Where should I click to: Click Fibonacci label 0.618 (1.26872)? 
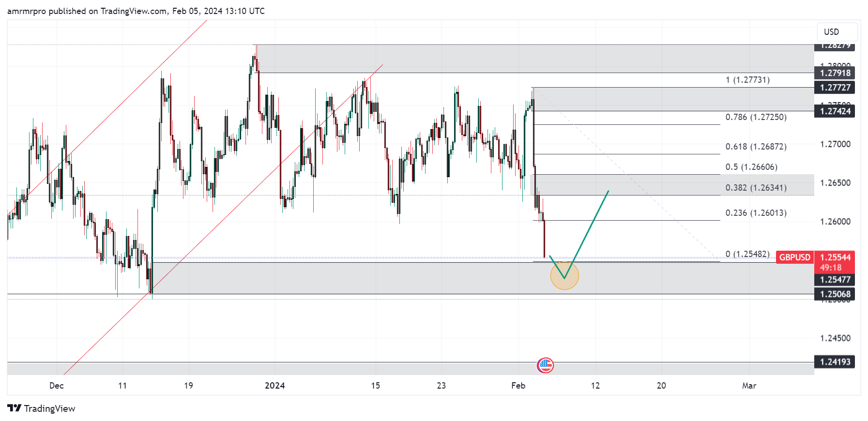click(x=756, y=147)
